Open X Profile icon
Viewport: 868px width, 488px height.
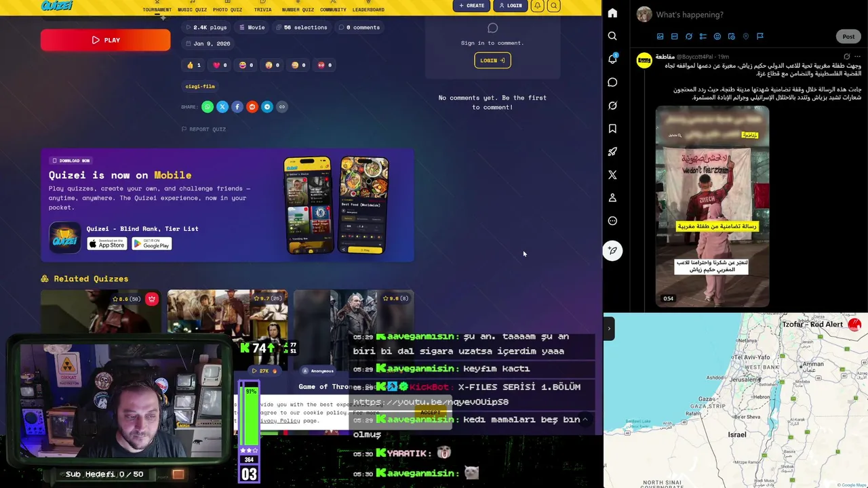tap(612, 198)
